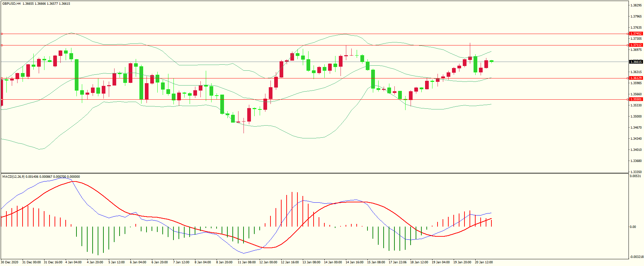Click the 1.35985 price axis value
Screen dimensions: 644x266
tap(636, 83)
